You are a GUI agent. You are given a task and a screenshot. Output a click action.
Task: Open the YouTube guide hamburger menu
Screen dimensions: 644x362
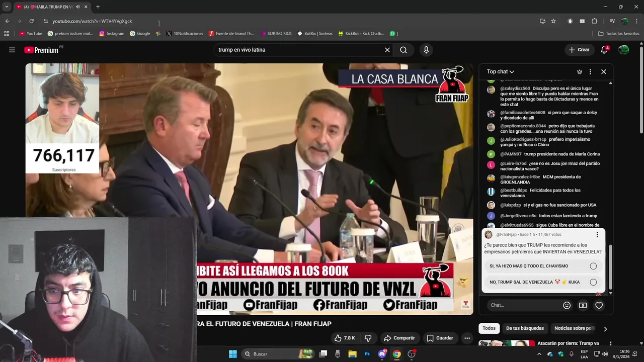click(x=12, y=50)
